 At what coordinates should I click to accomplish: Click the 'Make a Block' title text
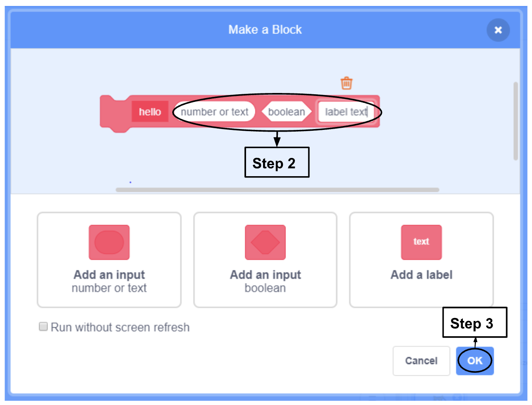point(265,30)
